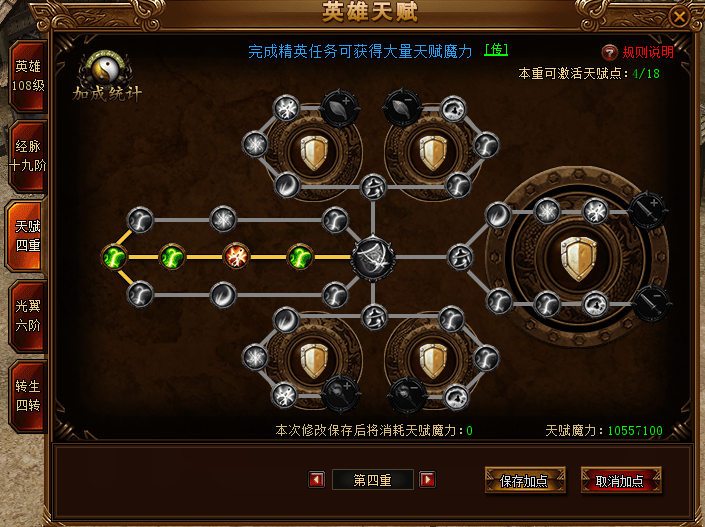Image resolution: width=705 pixels, height=527 pixels.
Task: Open the 加成统计 yin-yang icon
Action: (x=107, y=70)
